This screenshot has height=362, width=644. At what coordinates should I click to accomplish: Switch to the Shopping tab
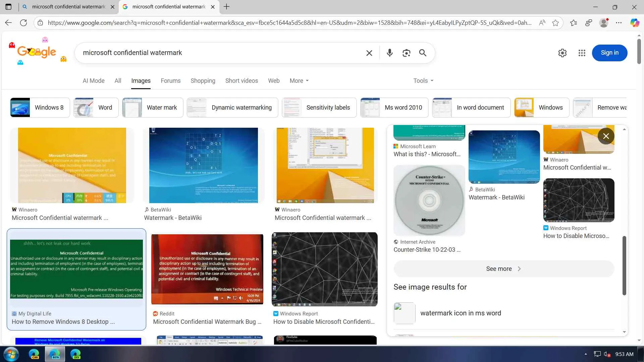pos(203,81)
